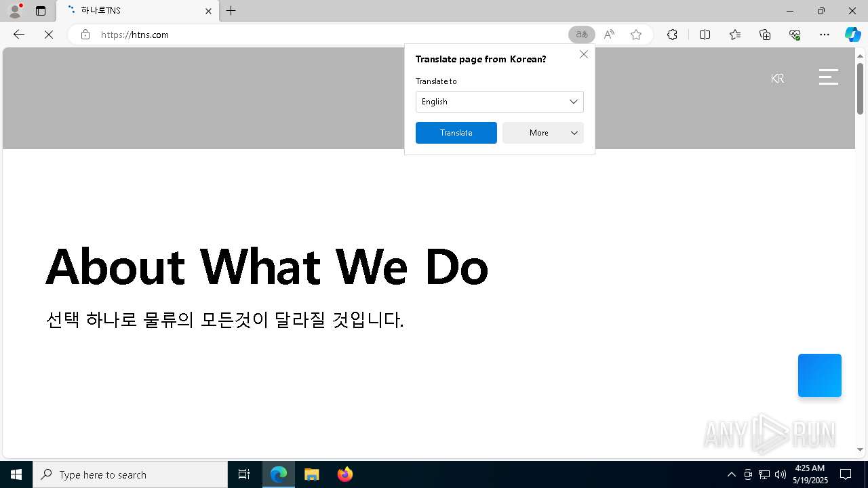
Task: Open Browser essentials heart icon
Action: pos(795,35)
